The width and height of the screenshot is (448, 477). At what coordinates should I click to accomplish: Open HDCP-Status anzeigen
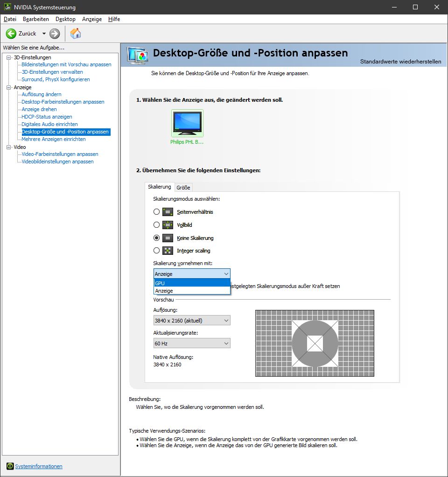point(47,117)
